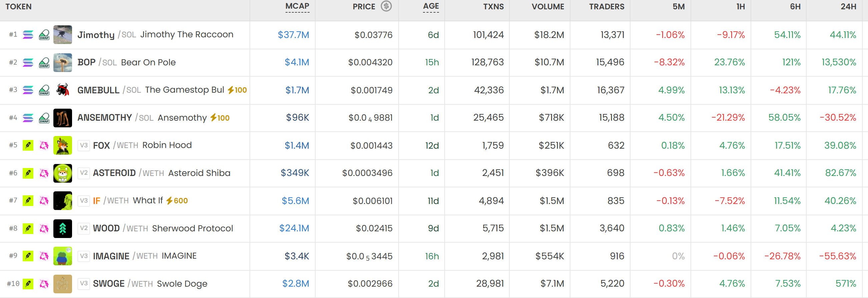Click the swap exchange icon in GMEBULL row
Screen dimensions: 868x298
(x=44, y=90)
